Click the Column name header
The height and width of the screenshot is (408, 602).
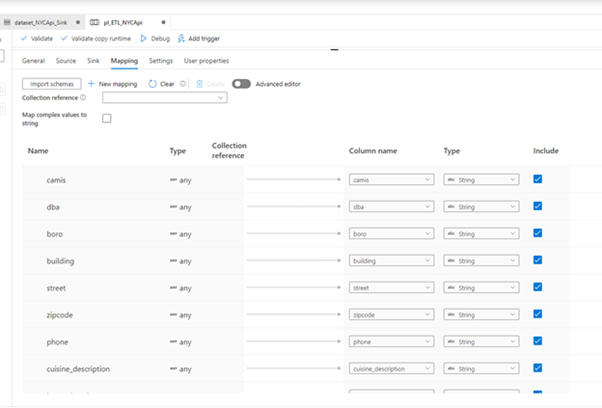click(373, 151)
